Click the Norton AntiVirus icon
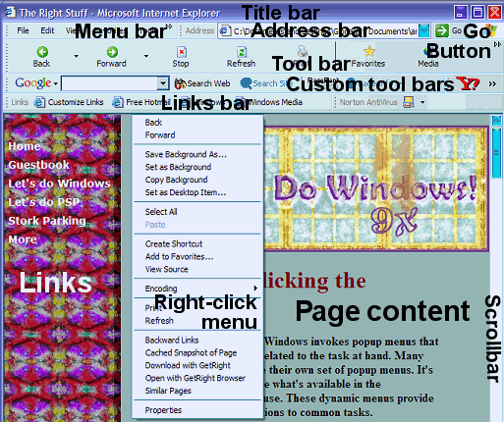 coord(409,102)
